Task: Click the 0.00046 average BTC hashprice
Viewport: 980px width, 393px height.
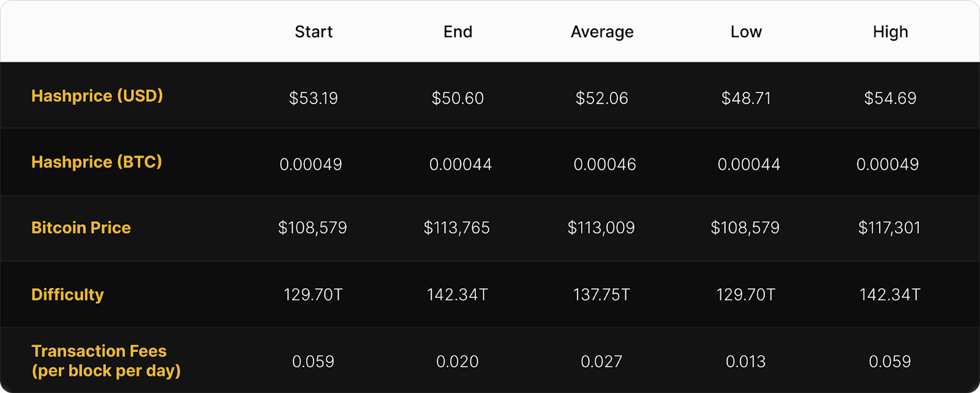Action: pyautogui.click(x=605, y=164)
